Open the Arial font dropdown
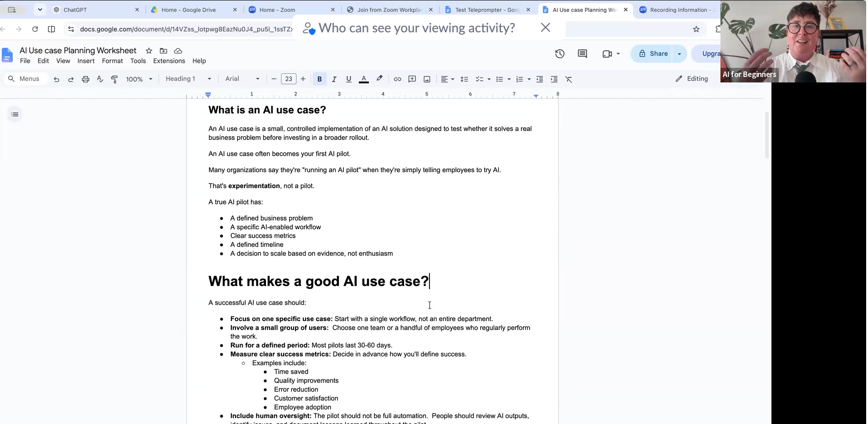The image size is (868, 424). [x=242, y=79]
